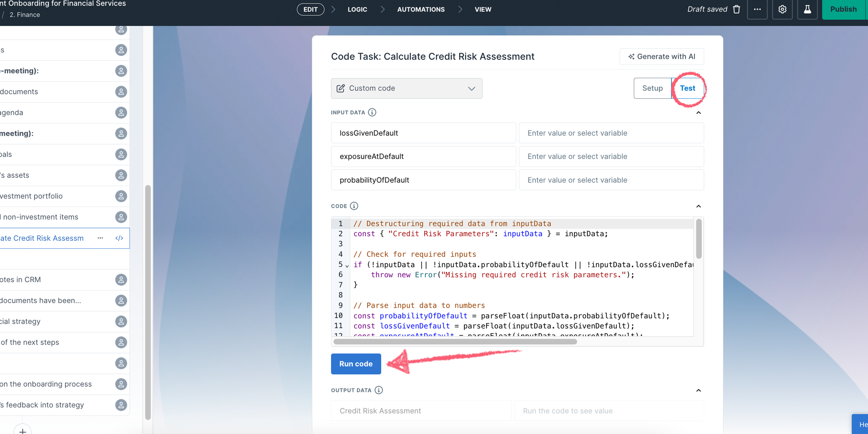
Task: Click the Credit Risk Assessment output field
Action: [x=421, y=411]
